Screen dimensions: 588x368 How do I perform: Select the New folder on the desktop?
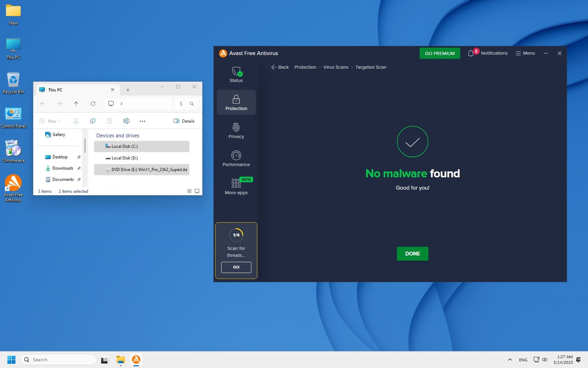click(x=13, y=15)
